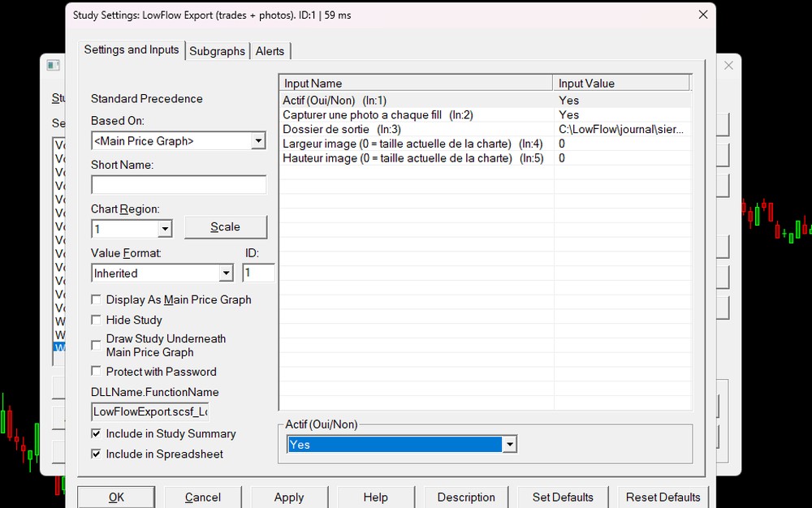Image resolution: width=812 pixels, height=508 pixels.
Task: Select the Largeur image input row
Action: 486,144
